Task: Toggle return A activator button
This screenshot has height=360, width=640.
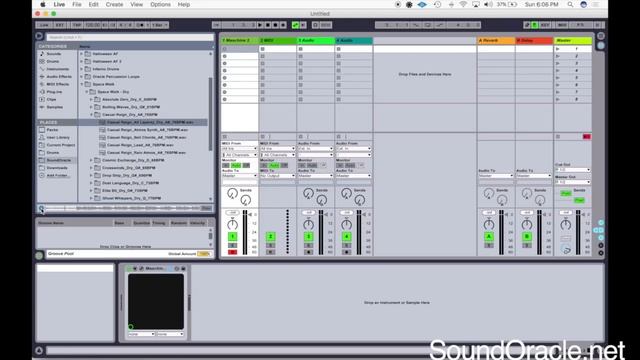Action: [x=489, y=236]
